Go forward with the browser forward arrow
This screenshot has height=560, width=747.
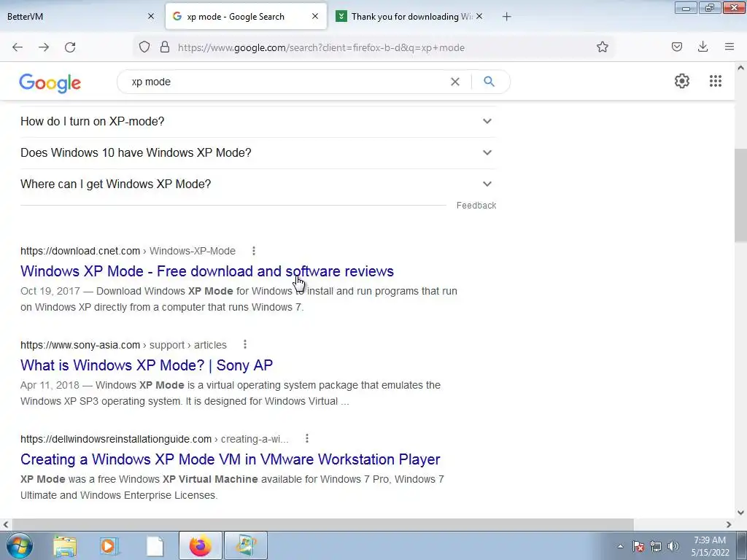coord(44,47)
